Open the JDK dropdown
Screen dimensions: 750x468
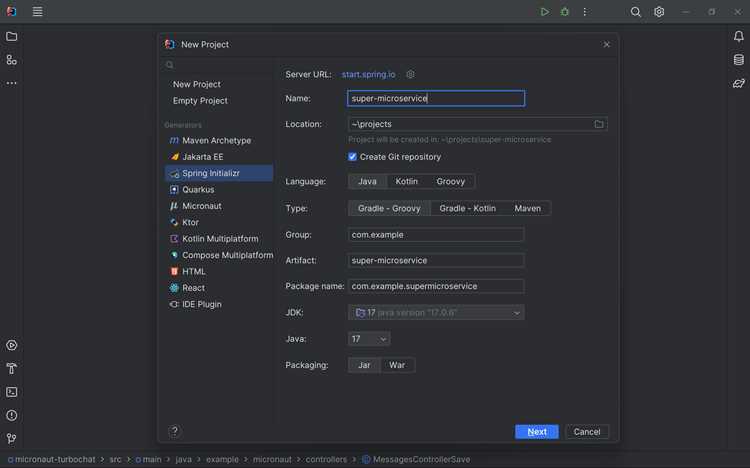click(x=436, y=312)
